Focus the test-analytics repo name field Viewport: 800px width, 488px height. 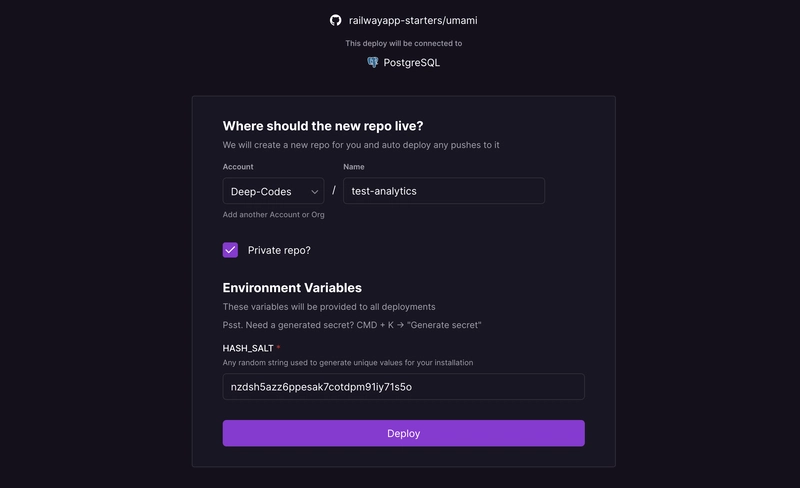point(443,191)
